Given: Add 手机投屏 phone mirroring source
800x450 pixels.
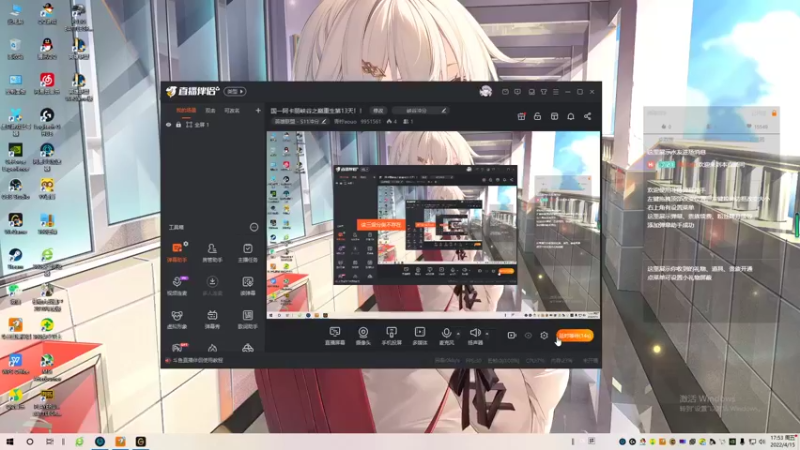Looking at the screenshot, I should click(x=391, y=336).
